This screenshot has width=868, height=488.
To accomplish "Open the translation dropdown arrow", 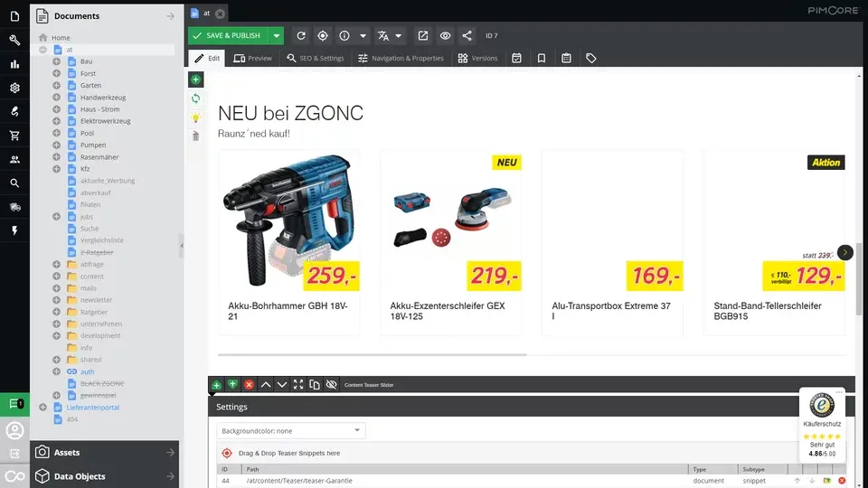I will click(398, 35).
